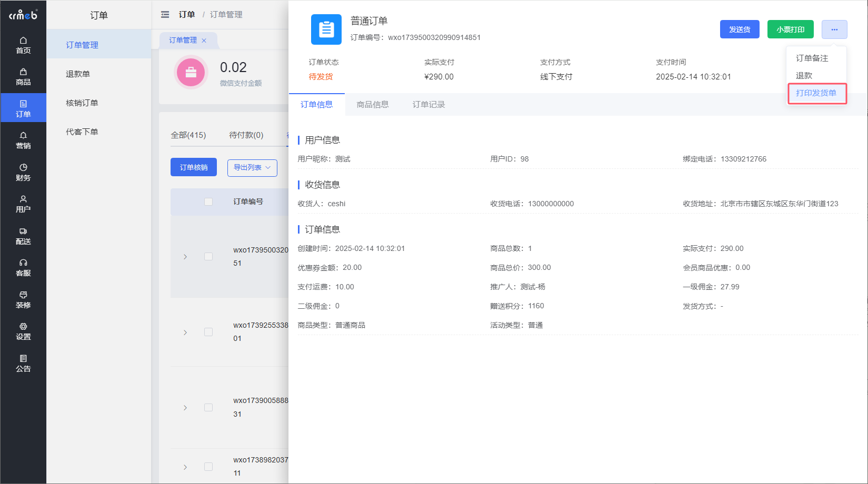This screenshot has height=484, width=868.
Task: Expand order row wxo1739005888...31
Action: tap(185, 408)
